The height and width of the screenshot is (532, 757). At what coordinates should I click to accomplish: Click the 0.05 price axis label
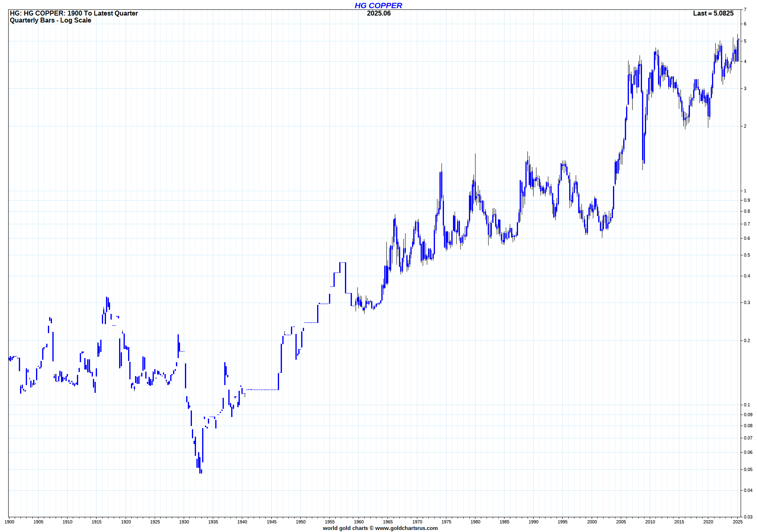coord(748,469)
